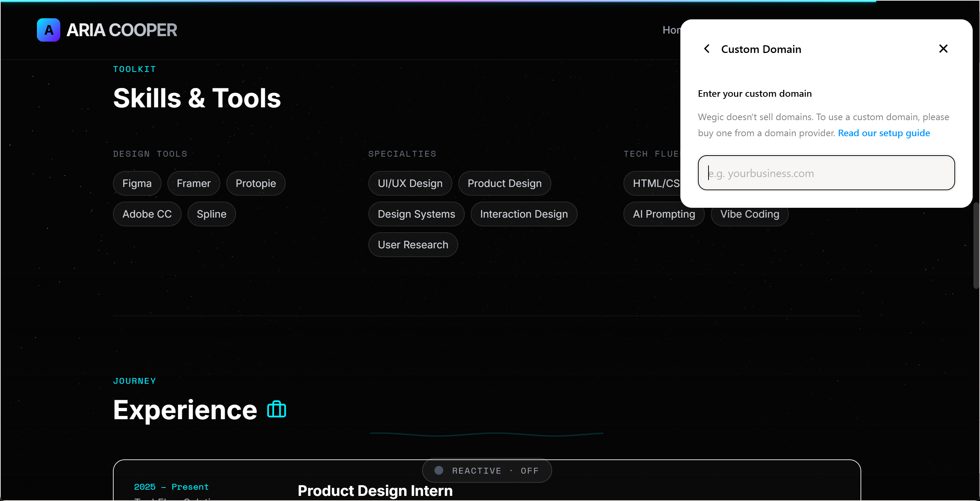980x501 pixels.
Task: Select the User Research pill
Action: [413, 245]
